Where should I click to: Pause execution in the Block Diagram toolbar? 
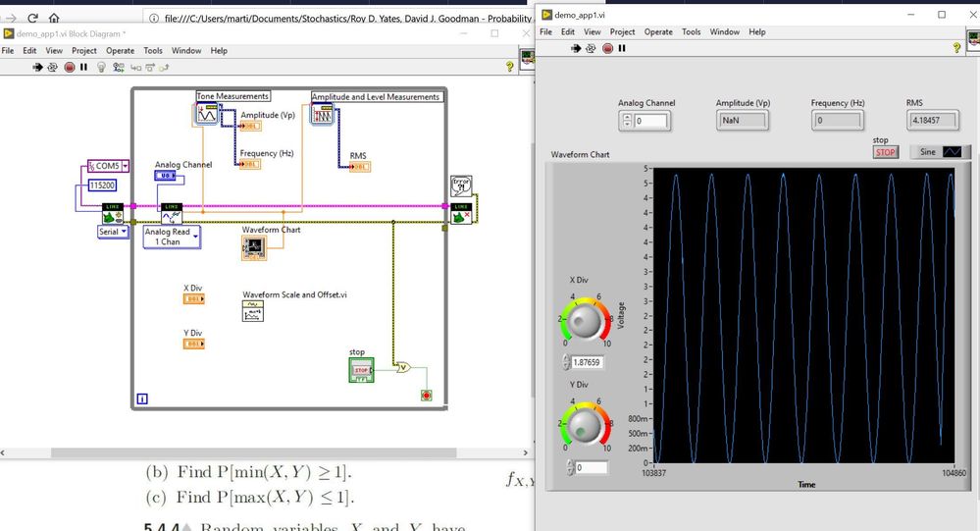(83, 67)
